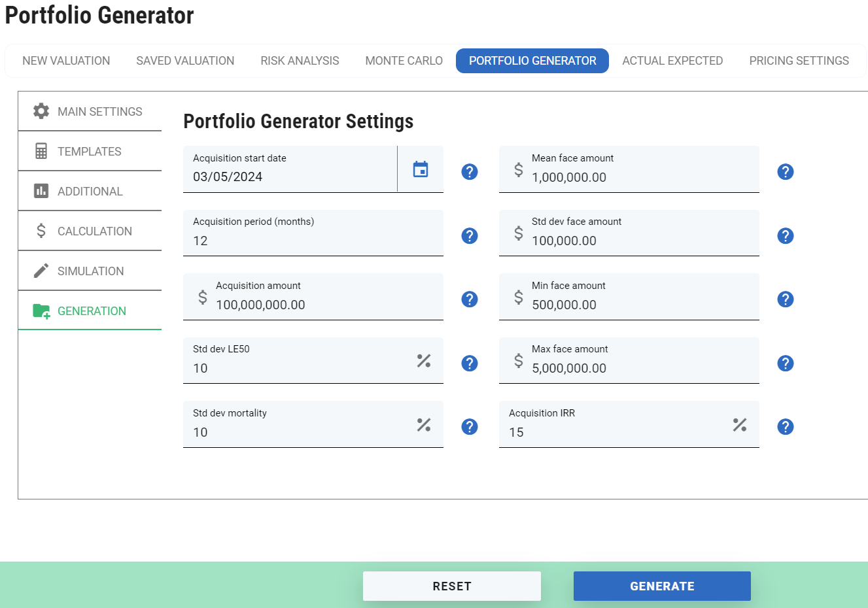Click the Reset button
Viewport: 868px width, 608px height.
tap(451, 586)
